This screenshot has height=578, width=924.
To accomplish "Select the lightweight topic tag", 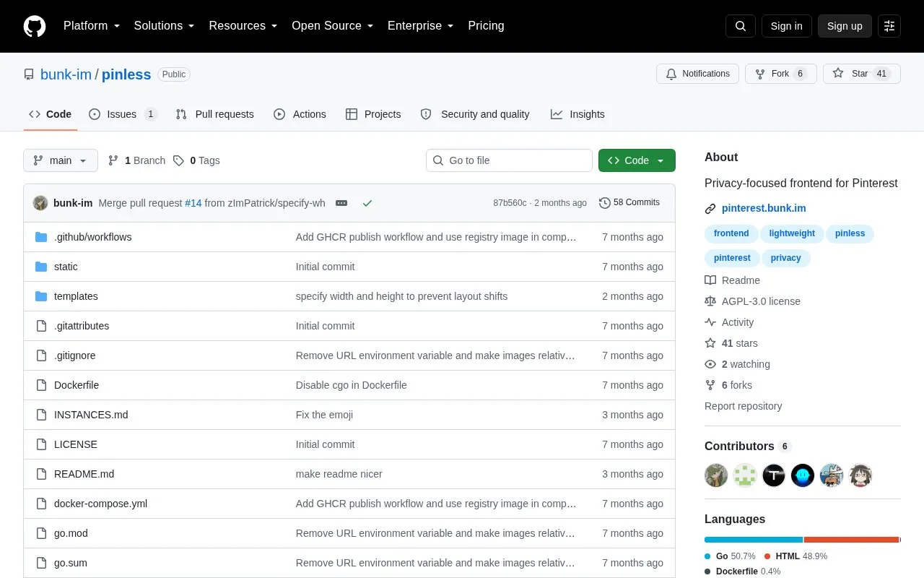I will tap(792, 233).
